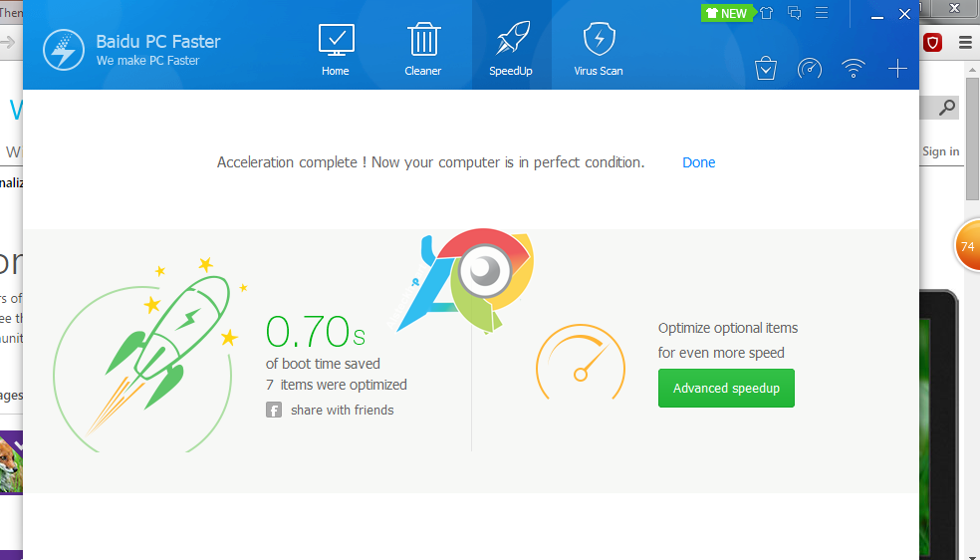
Task: Click the 0.70s boot time saved value
Action: [316, 331]
